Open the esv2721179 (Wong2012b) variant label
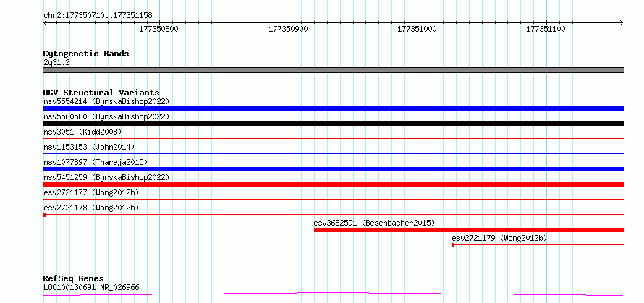Viewport: 644px width, 303px height. point(499,238)
